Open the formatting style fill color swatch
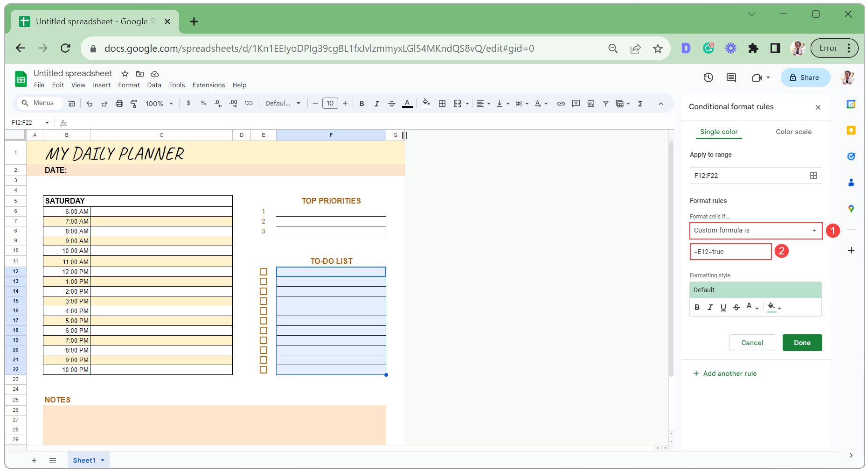Viewport: 868px width, 472px height. [x=771, y=307]
